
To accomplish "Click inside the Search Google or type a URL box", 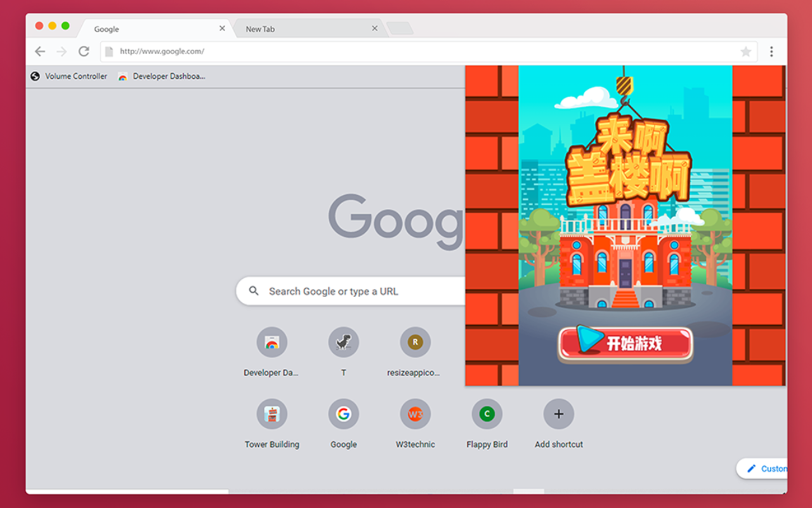I will [350, 291].
